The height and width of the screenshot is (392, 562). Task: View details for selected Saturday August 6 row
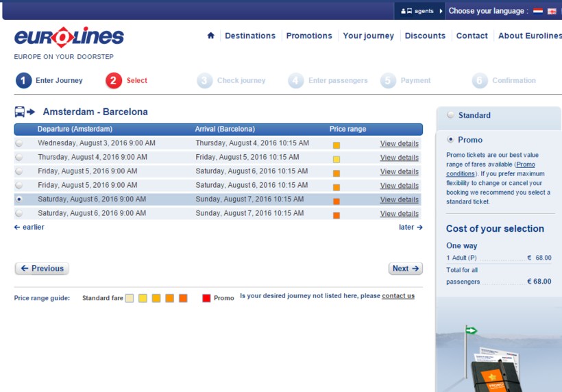[x=400, y=199]
